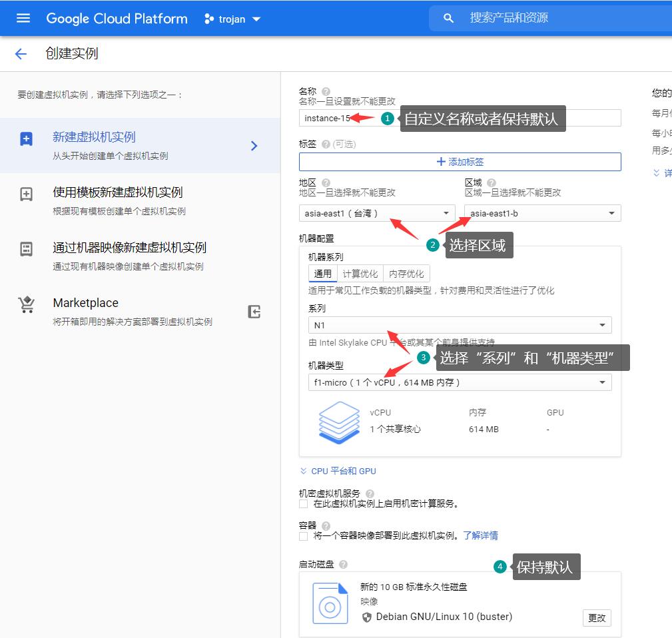This screenshot has height=638, width=672.
Task: Click the trojan project icon
Action: coord(209,19)
